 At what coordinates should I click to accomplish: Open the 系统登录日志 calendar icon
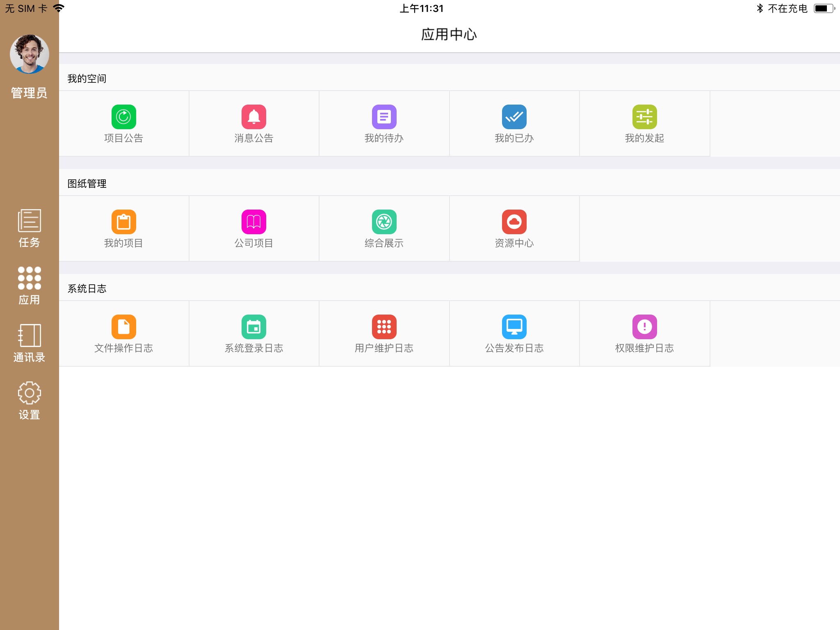click(x=254, y=327)
